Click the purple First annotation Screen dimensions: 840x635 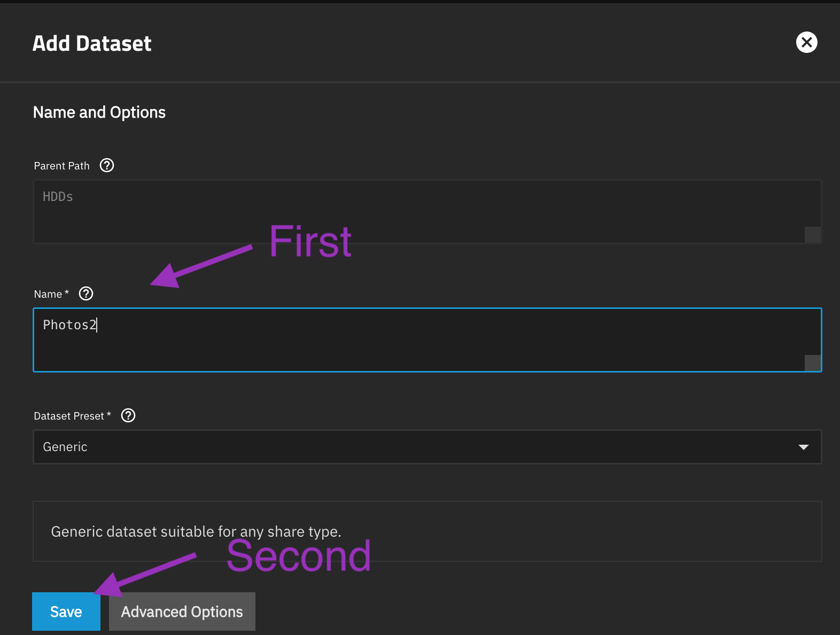coord(310,242)
